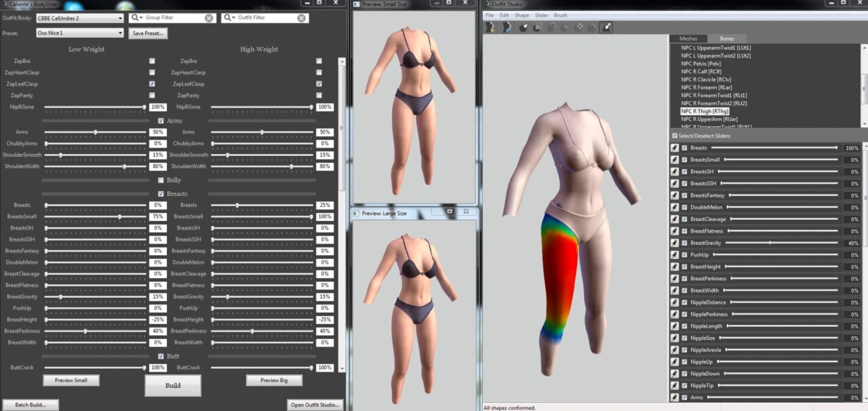
Task: Select the Inflate brush in Outfit Studio toolbar
Action: coord(551,27)
